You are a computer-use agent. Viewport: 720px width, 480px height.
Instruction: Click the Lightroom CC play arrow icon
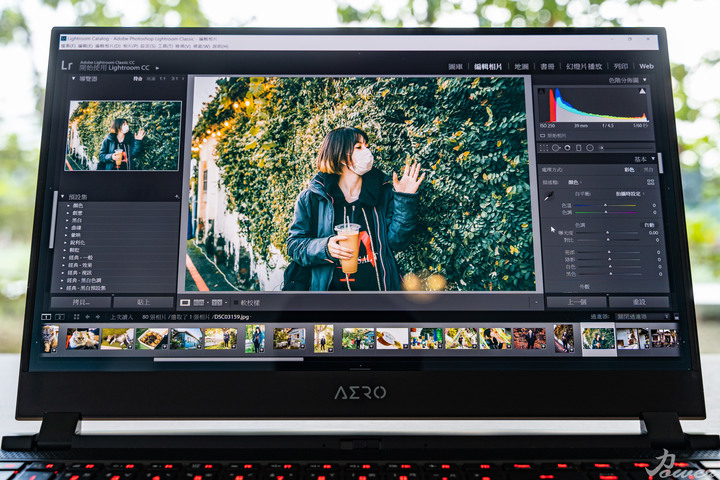(157, 68)
